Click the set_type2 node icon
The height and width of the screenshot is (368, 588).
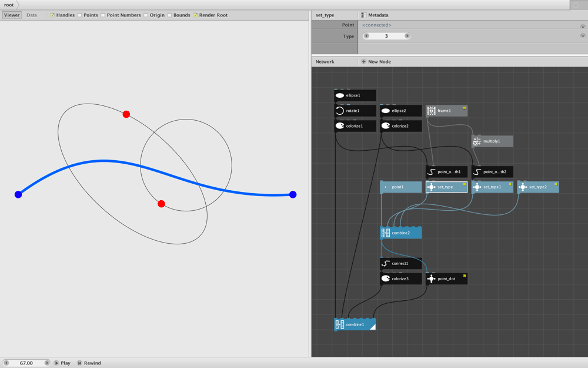click(x=523, y=187)
